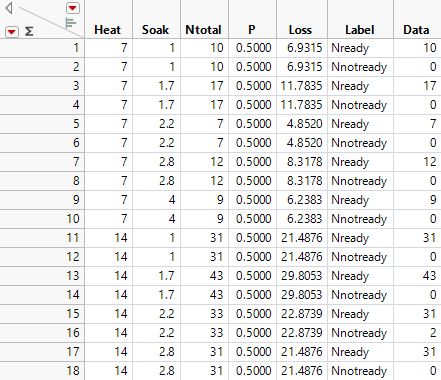Open the columns red triangle menu
Viewport: 441px width, 380px height.
(x=73, y=8)
